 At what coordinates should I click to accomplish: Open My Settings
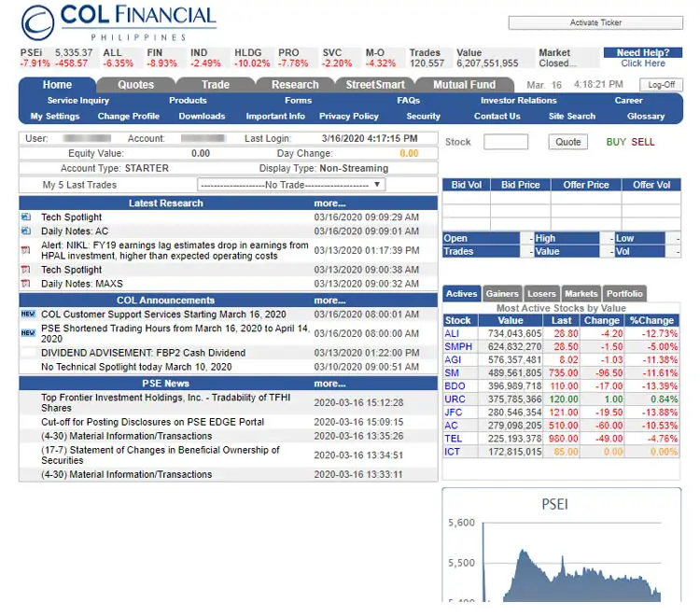(55, 116)
